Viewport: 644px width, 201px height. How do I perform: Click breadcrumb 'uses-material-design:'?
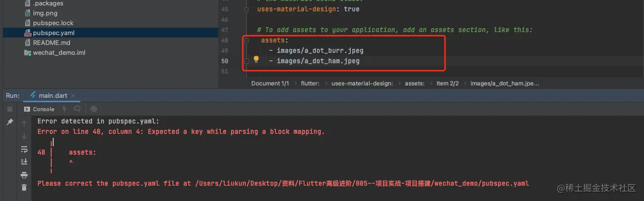(362, 83)
